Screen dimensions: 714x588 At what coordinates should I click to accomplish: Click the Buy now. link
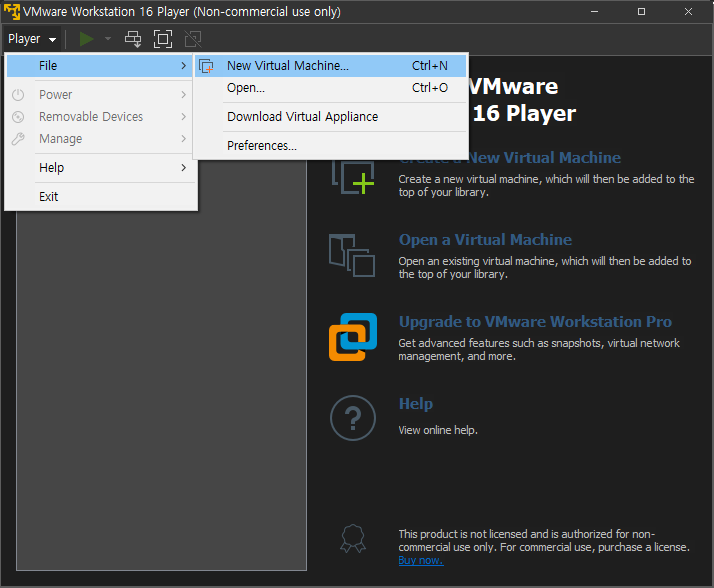(x=421, y=560)
